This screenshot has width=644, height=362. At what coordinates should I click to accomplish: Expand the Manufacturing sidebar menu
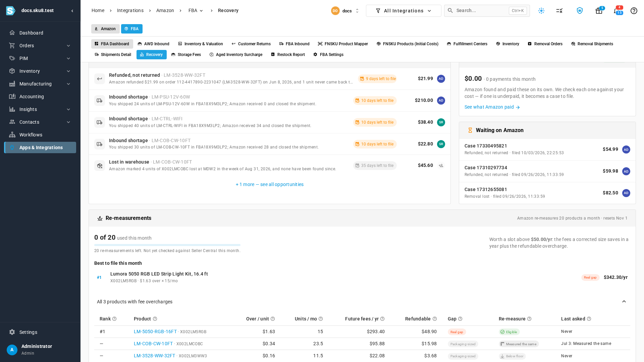tap(40, 84)
